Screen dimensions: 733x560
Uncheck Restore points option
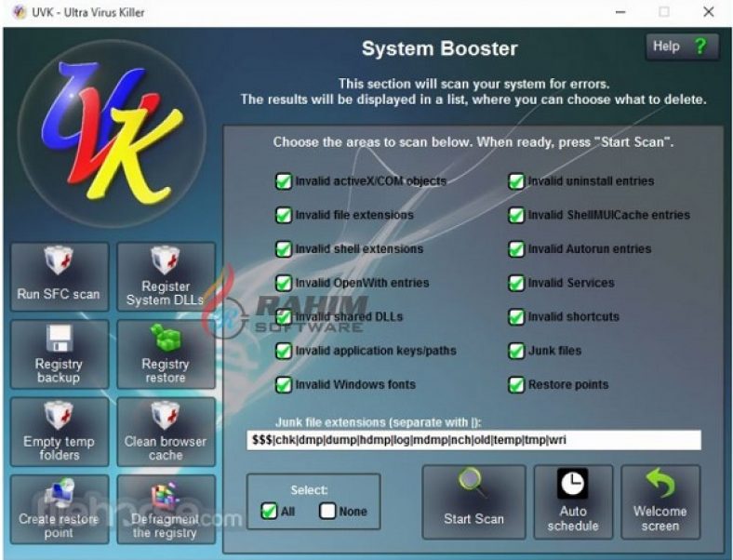[516, 385]
